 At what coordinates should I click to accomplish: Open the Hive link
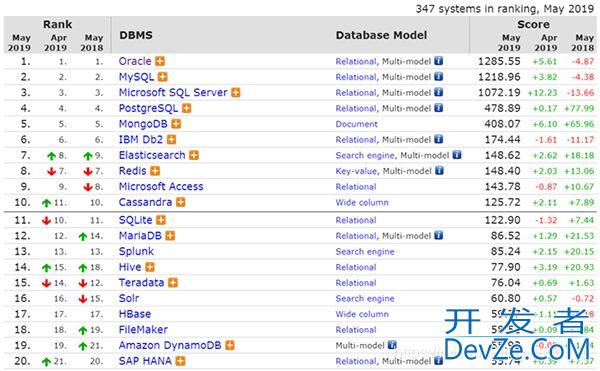(x=130, y=267)
